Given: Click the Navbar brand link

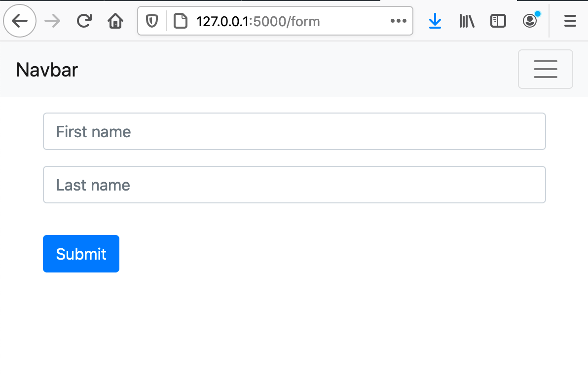Looking at the screenshot, I should coord(46,70).
